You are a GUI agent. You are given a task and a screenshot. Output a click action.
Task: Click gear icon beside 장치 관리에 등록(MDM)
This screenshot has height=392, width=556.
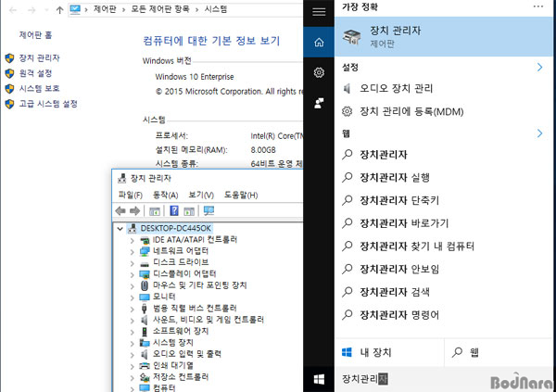(x=347, y=112)
